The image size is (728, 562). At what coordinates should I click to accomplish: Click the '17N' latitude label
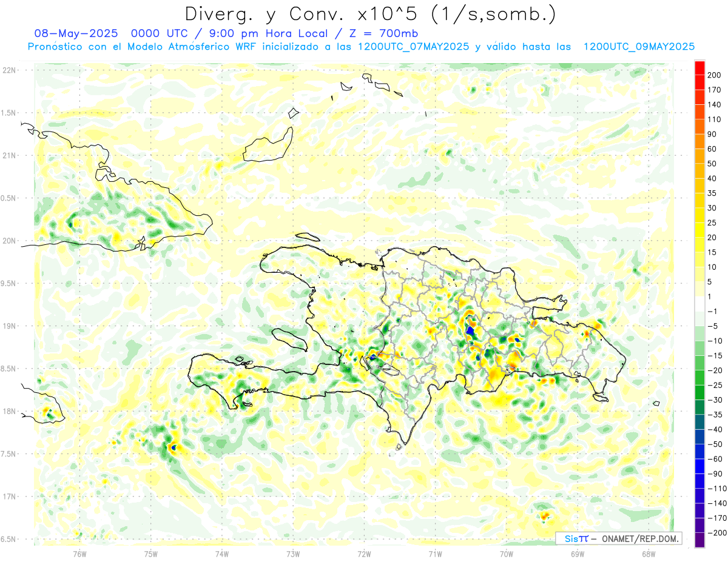(9, 497)
